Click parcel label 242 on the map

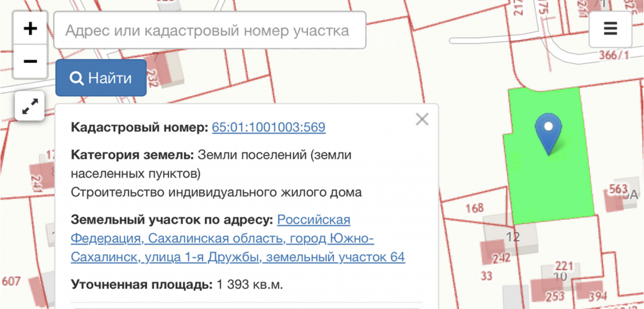501,258
